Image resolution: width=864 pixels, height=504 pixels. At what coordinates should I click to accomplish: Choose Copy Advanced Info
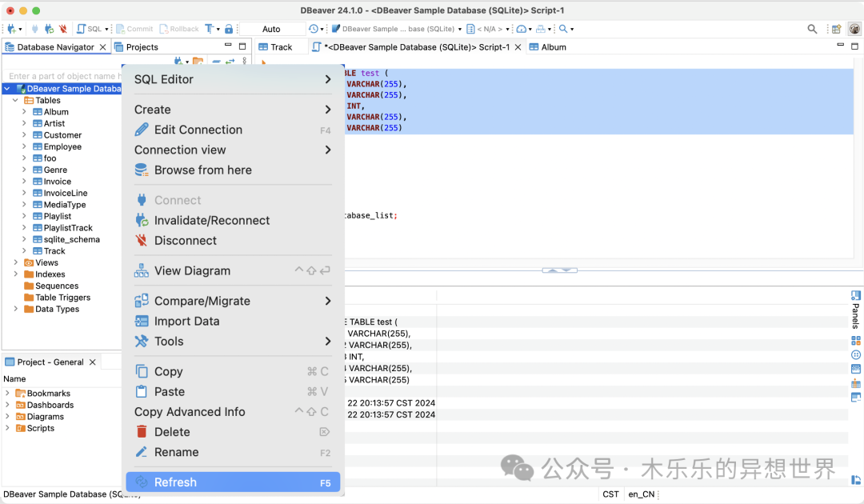[233, 412]
